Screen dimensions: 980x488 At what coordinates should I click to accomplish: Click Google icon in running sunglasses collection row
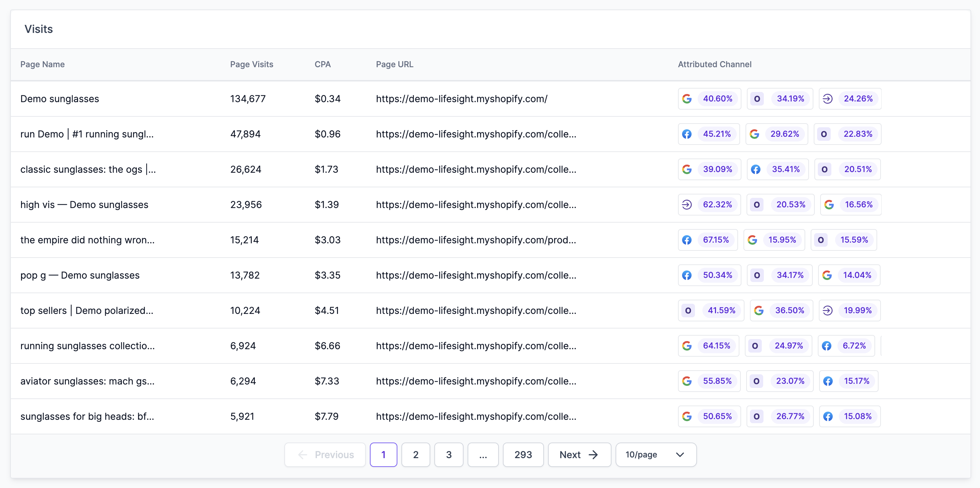tap(687, 346)
